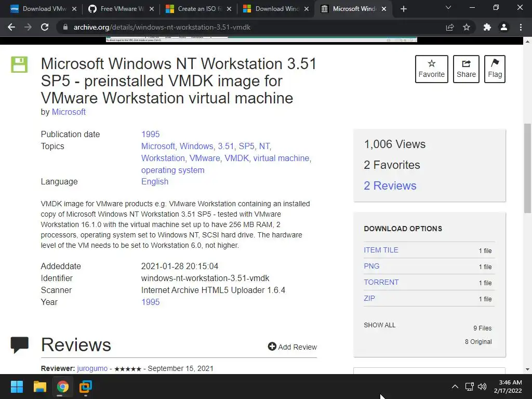This screenshot has height=399, width=532.
Task: Download the ITEM TILE file
Action: pos(381,250)
